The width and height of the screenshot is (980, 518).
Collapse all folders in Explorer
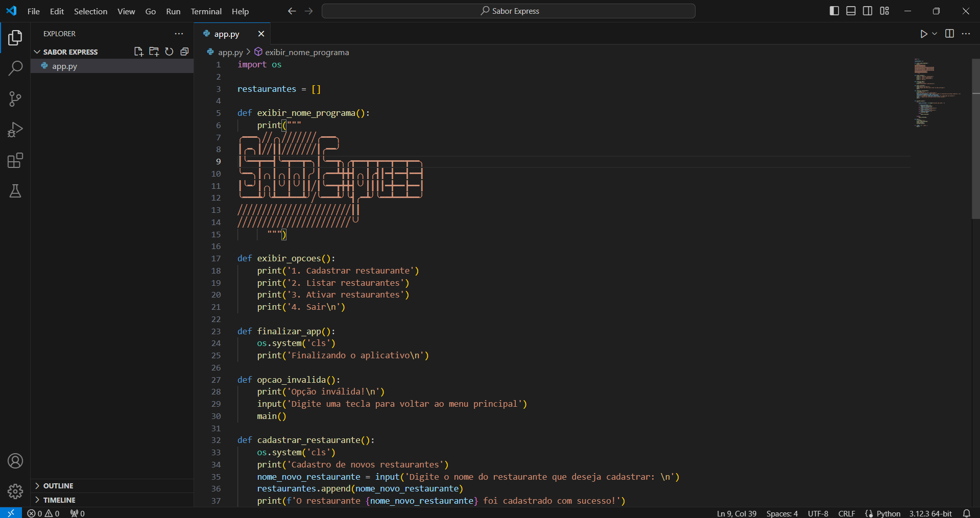pos(184,52)
